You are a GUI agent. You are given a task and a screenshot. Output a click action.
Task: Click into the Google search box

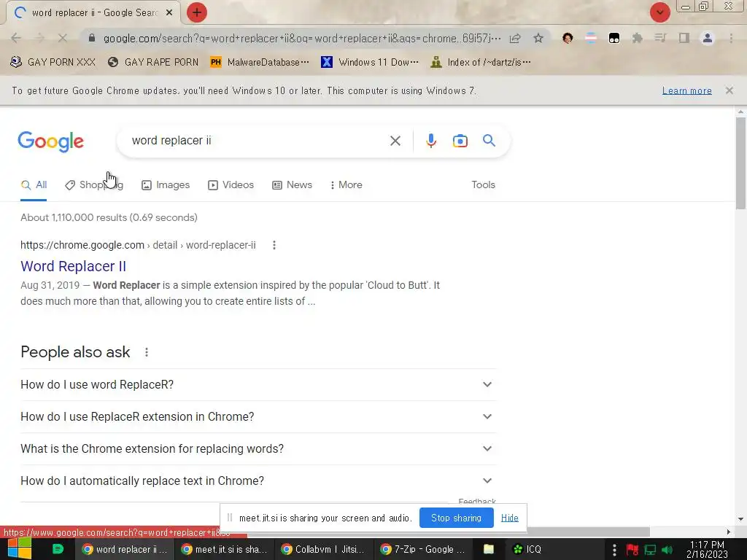coord(258,141)
